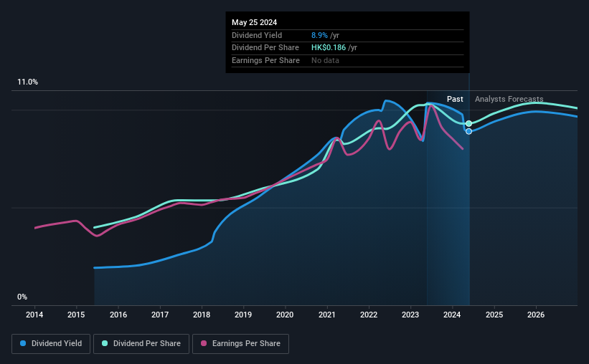Click the HK$0.186 Dividend Per Share value
This screenshot has width=589, height=364.
[x=329, y=48]
